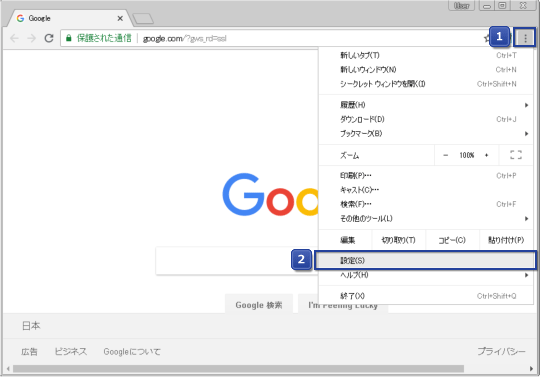Click the 日本 country label in footer

click(31, 325)
